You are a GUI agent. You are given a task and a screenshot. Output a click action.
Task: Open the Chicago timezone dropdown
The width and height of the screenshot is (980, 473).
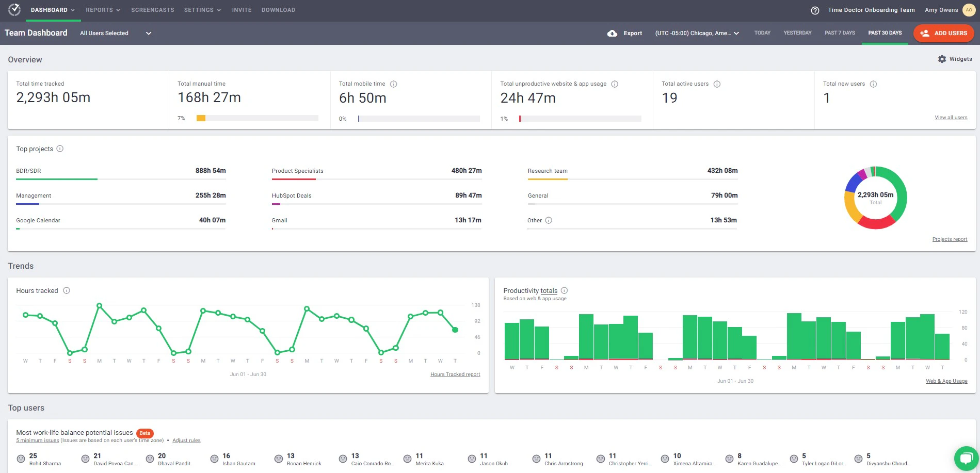pyautogui.click(x=697, y=34)
